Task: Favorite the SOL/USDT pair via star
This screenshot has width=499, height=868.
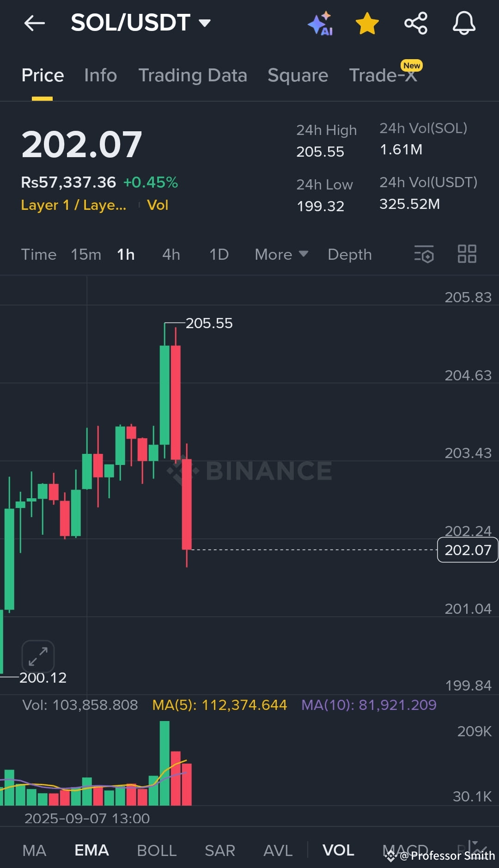Action: point(366,23)
